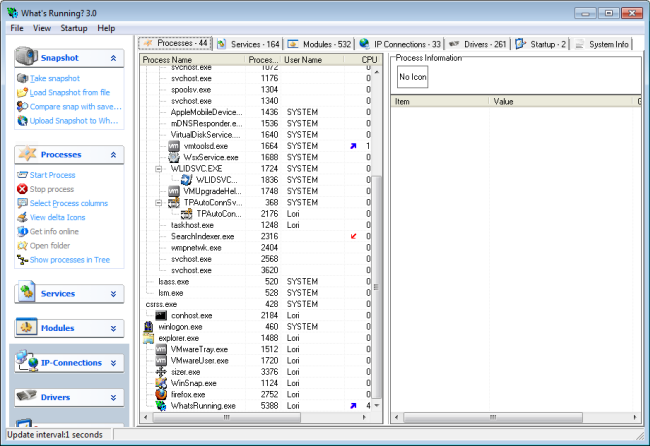This screenshot has width=650, height=446.
Task: Click the firefox.exe icon in process list
Action: pos(161,394)
